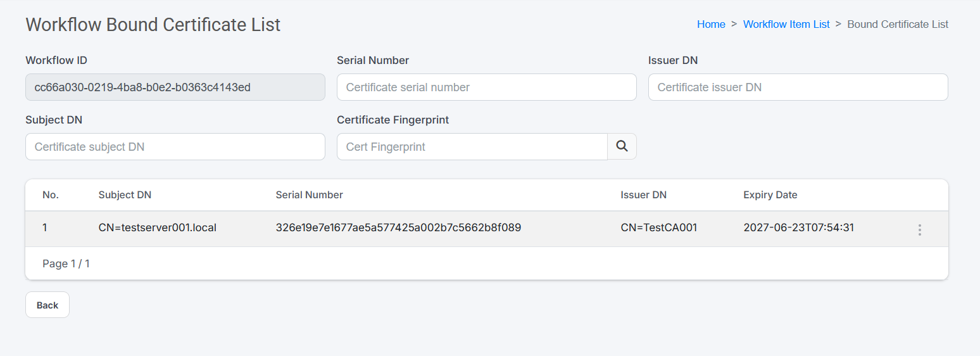980x356 pixels.
Task: Click the fingerprint search magnifier icon
Action: tap(622, 146)
